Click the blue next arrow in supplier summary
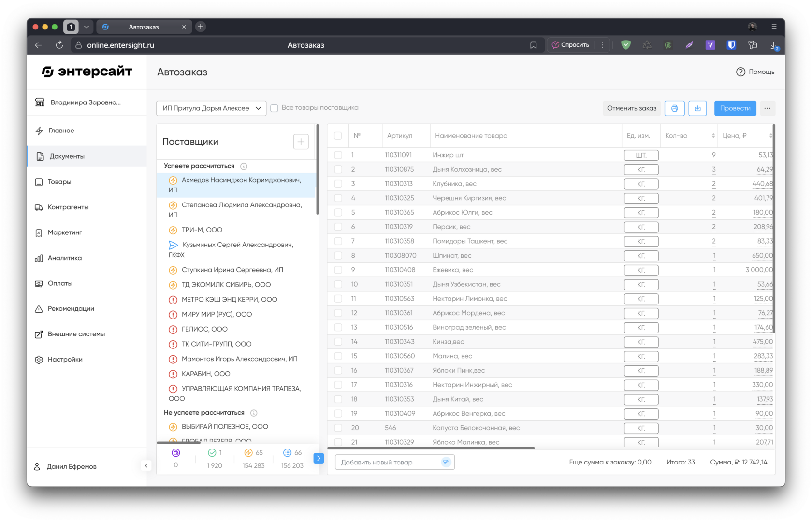 pyautogui.click(x=319, y=458)
